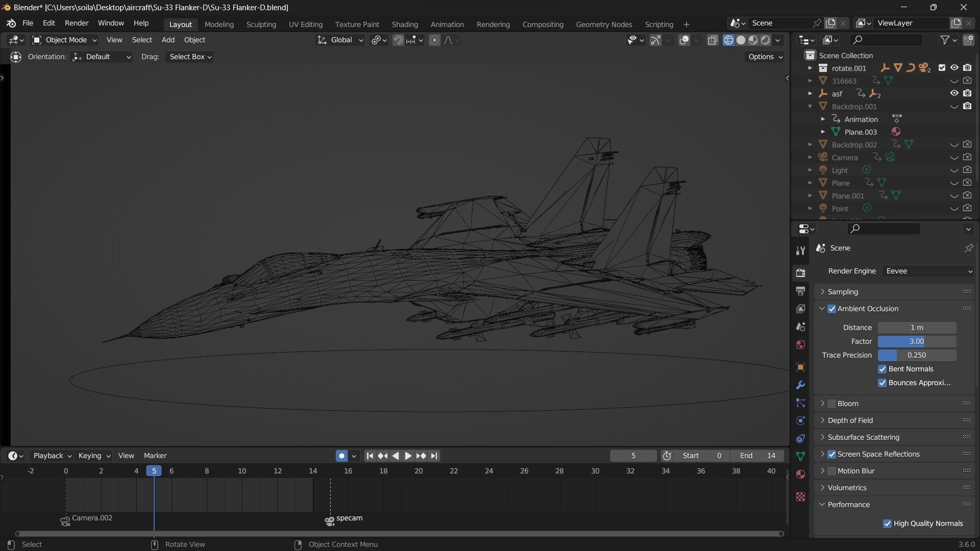980x551 pixels.
Task: Disable rendering for Backdrop.001
Action: coord(967,106)
